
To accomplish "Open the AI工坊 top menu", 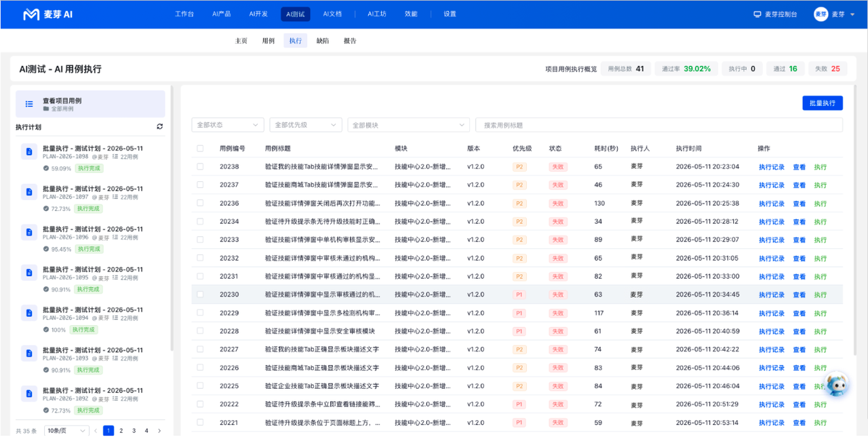I will pos(377,14).
